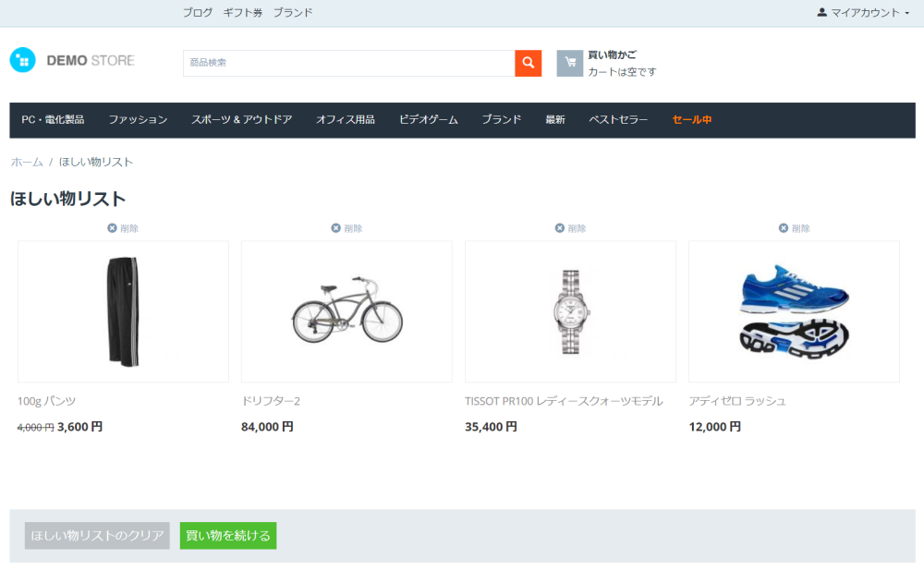This screenshot has width=924, height=571.
Task: Click the カートは空です cart status text
Action: pos(622,72)
